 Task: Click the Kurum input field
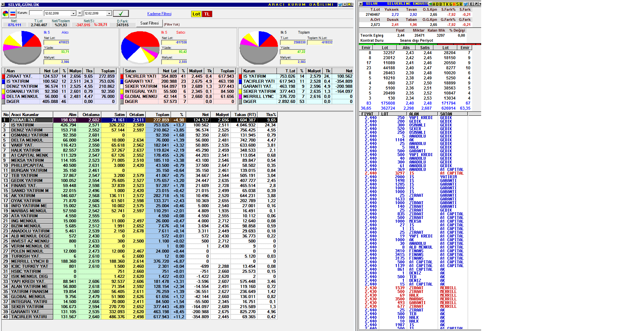pos(36,13)
